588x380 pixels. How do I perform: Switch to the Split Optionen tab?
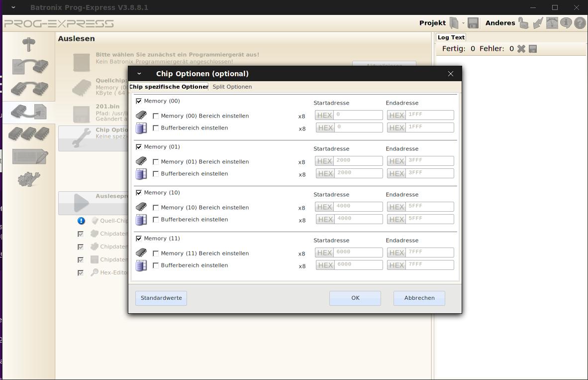click(x=232, y=87)
